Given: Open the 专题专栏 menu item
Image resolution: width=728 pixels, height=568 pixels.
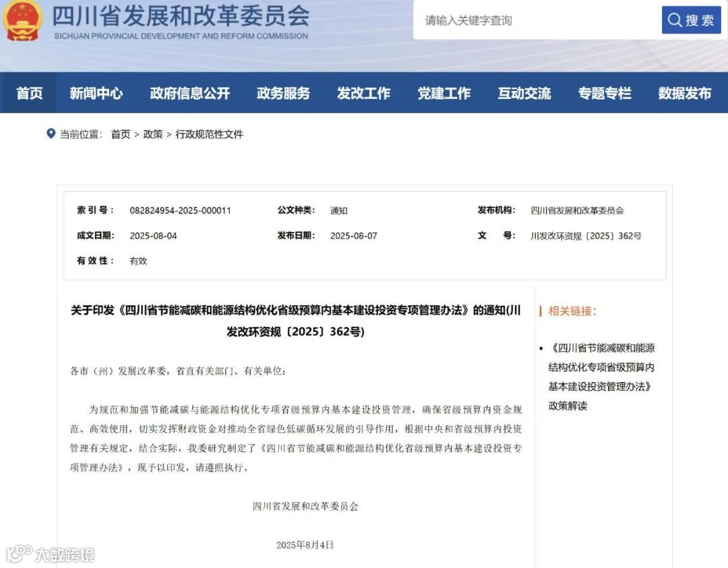Looking at the screenshot, I should 605,93.
